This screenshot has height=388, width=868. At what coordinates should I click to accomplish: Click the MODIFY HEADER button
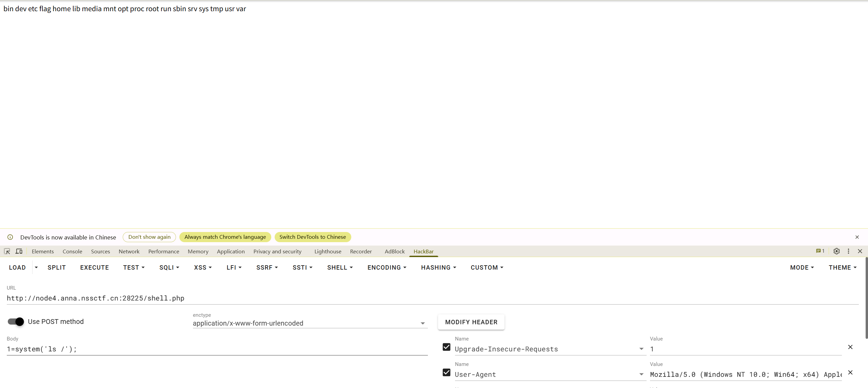coord(471,322)
